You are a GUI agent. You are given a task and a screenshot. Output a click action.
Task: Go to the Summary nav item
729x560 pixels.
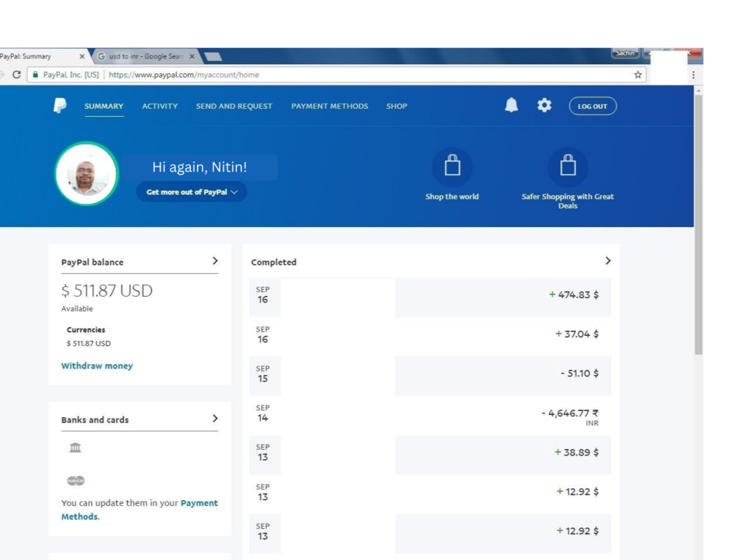point(104,106)
